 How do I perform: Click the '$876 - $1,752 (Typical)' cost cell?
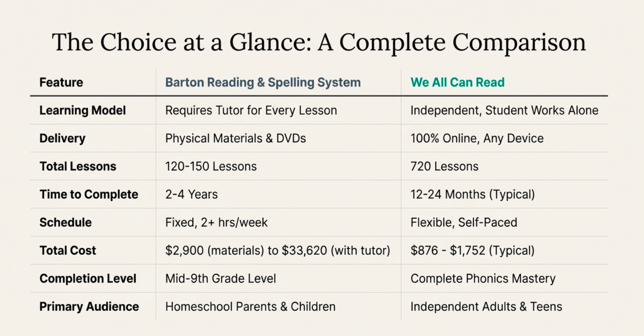click(472, 251)
